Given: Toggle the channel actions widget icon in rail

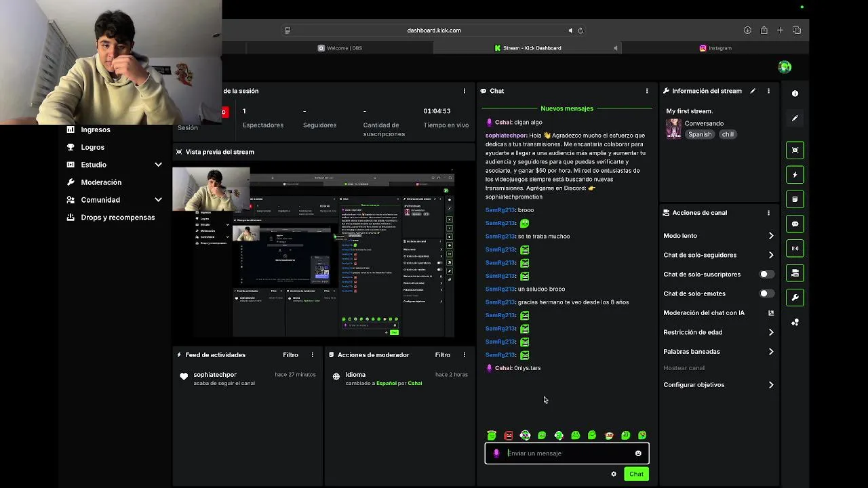Looking at the screenshot, I should click(x=795, y=272).
